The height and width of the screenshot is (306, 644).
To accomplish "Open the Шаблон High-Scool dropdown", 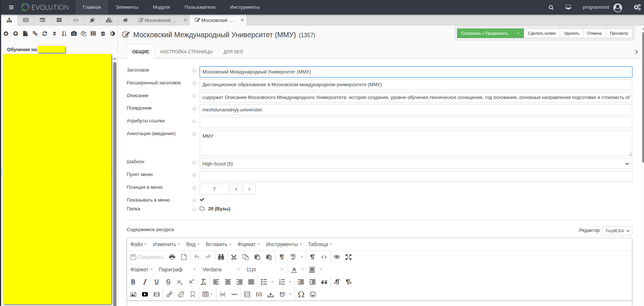I will pyautogui.click(x=415, y=164).
